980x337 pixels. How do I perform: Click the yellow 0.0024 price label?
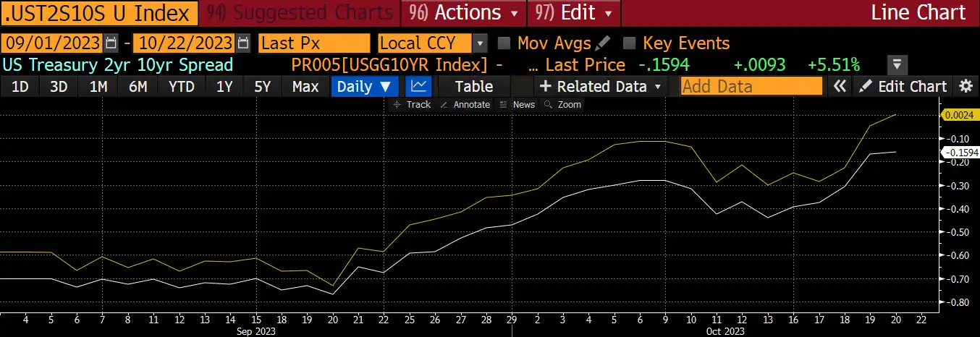[960, 114]
